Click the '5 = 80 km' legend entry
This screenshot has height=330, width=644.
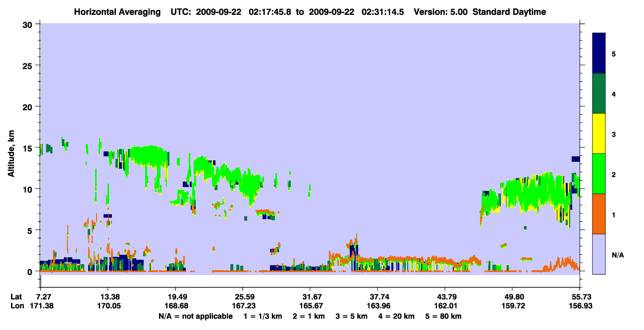click(x=444, y=316)
